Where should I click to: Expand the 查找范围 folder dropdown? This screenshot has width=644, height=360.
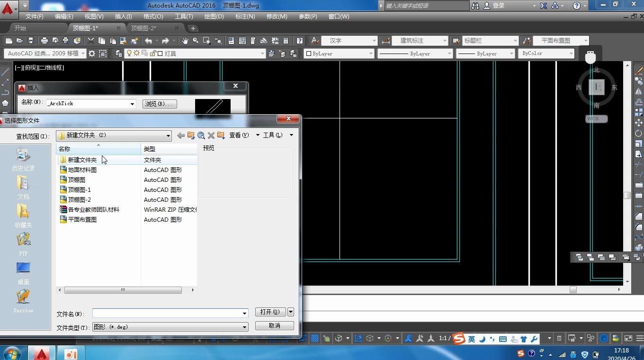click(x=168, y=135)
